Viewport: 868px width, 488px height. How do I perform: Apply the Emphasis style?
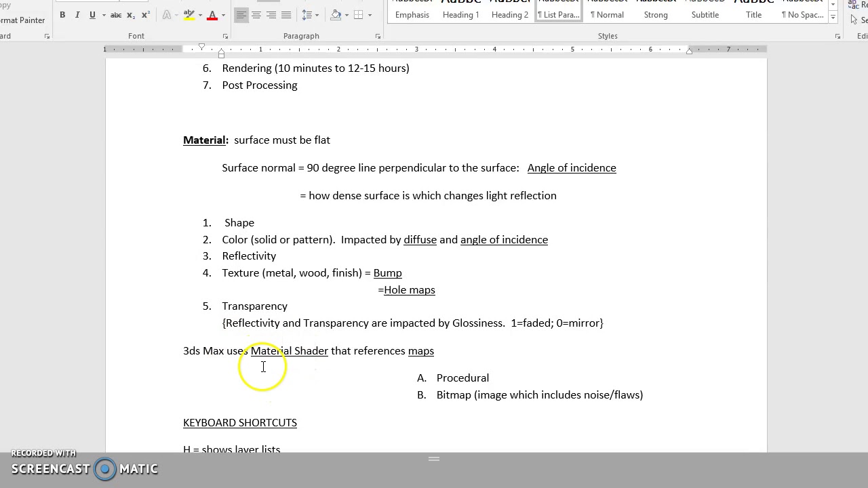click(x=412, y=11)
